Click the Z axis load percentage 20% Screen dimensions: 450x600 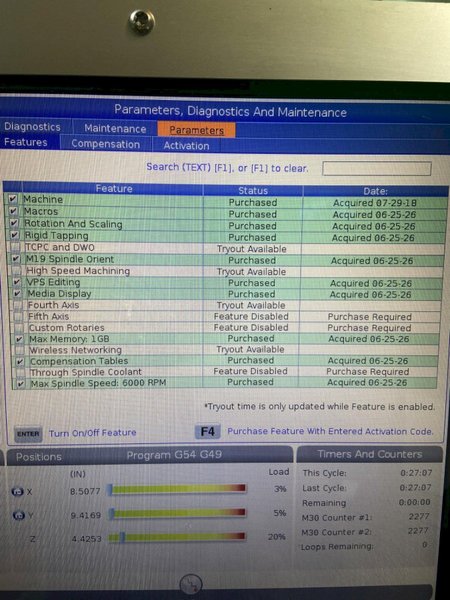click(x=276, y=537)
